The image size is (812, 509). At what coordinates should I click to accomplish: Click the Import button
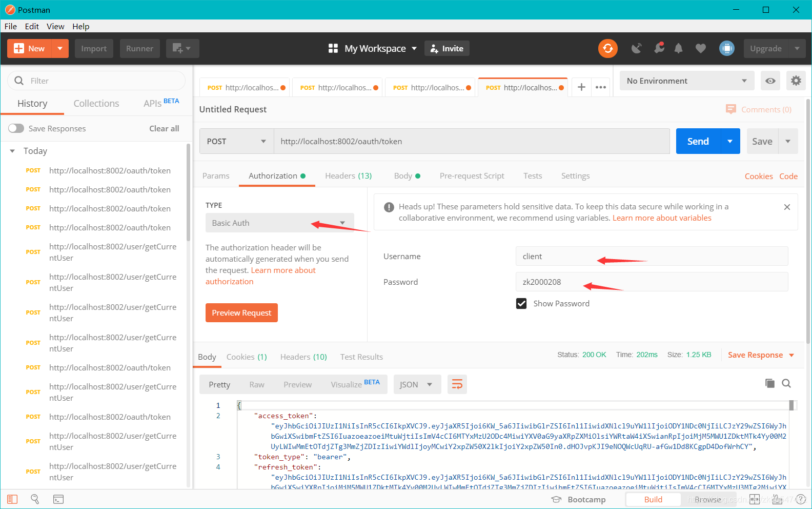pyautogui.click(x=94, y=48)
